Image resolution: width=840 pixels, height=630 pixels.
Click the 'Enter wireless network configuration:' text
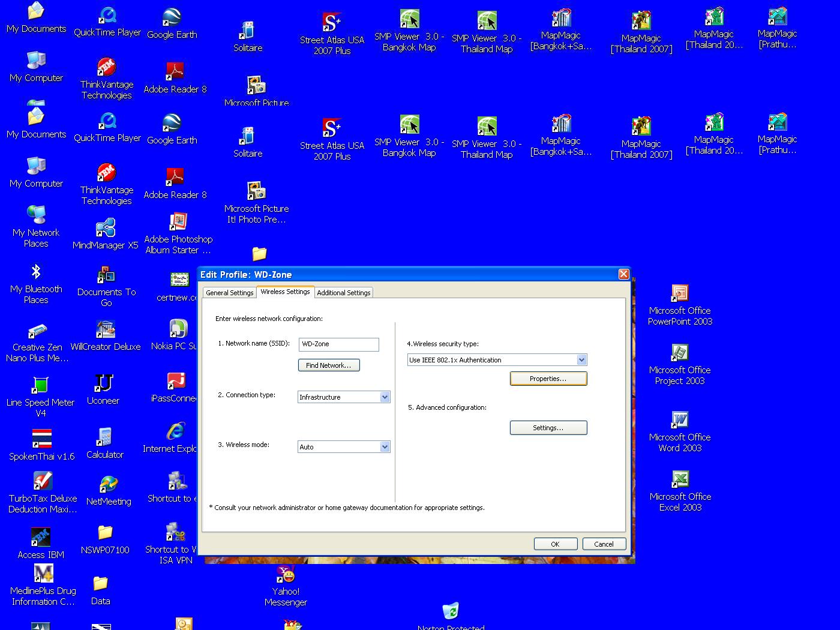click(x=269, y=319)
